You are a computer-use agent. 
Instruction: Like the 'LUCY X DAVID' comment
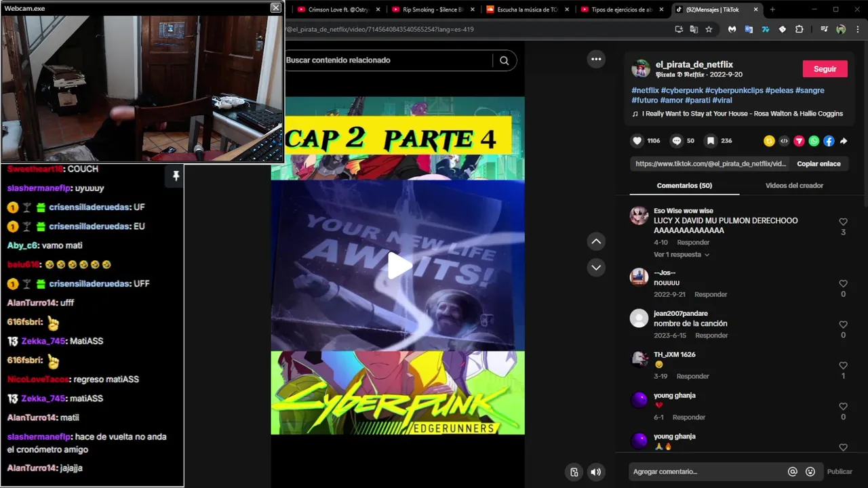843,222
